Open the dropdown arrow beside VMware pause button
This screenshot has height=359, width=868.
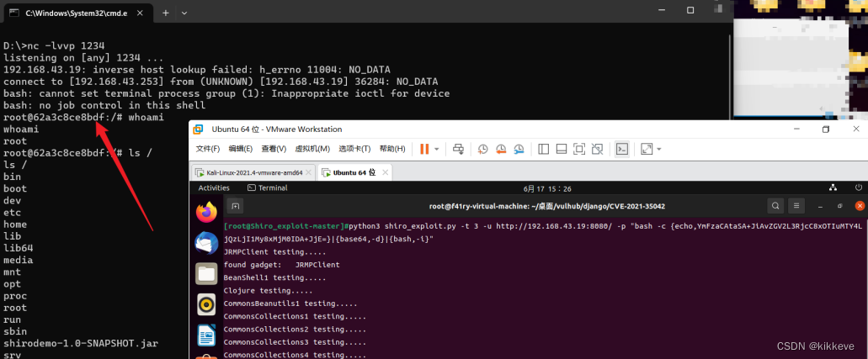(436, 150)
